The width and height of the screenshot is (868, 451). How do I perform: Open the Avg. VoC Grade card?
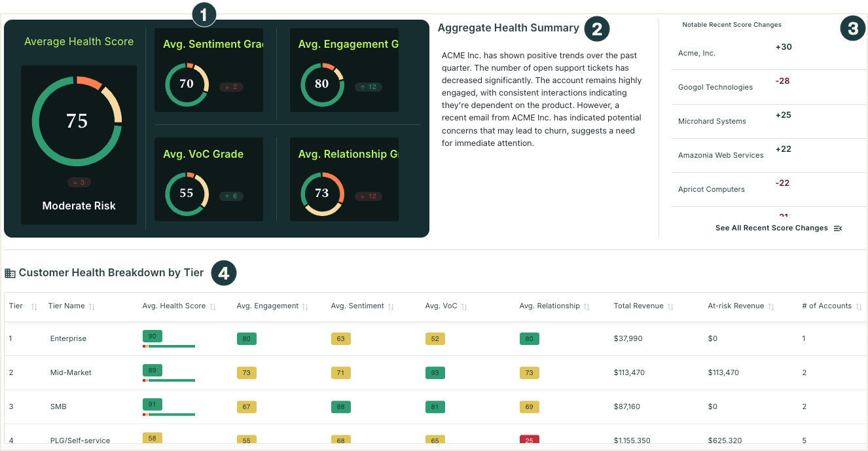pyautogui.click(x=209, y=179)
